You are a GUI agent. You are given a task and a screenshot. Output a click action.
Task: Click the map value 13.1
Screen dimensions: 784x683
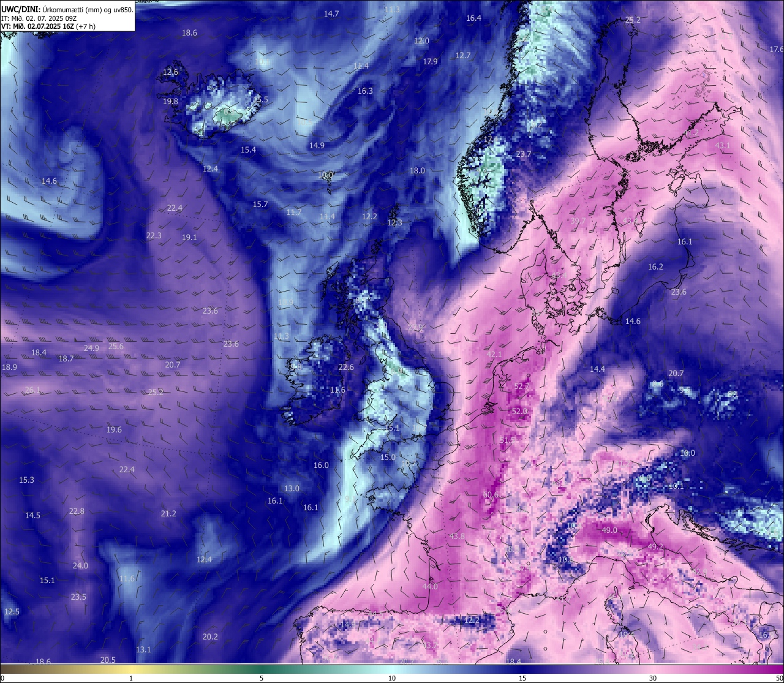pyautogui.click(x=143, y=650)
